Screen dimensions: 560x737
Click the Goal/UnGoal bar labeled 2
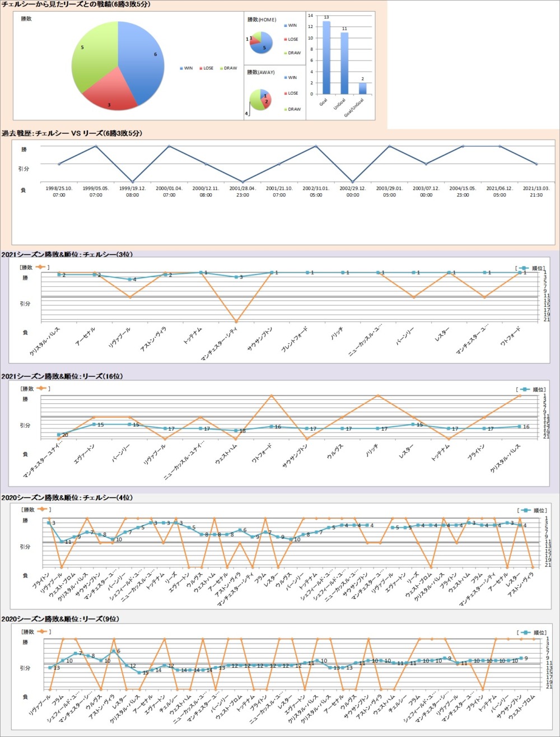click(x=362, y=88)
